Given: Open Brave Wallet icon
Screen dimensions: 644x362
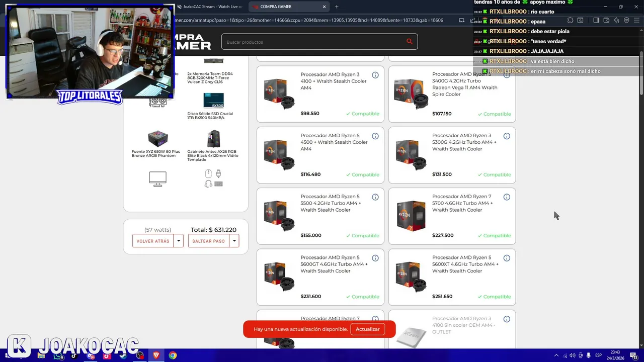Looking at the screenshot, I should 606,20.
